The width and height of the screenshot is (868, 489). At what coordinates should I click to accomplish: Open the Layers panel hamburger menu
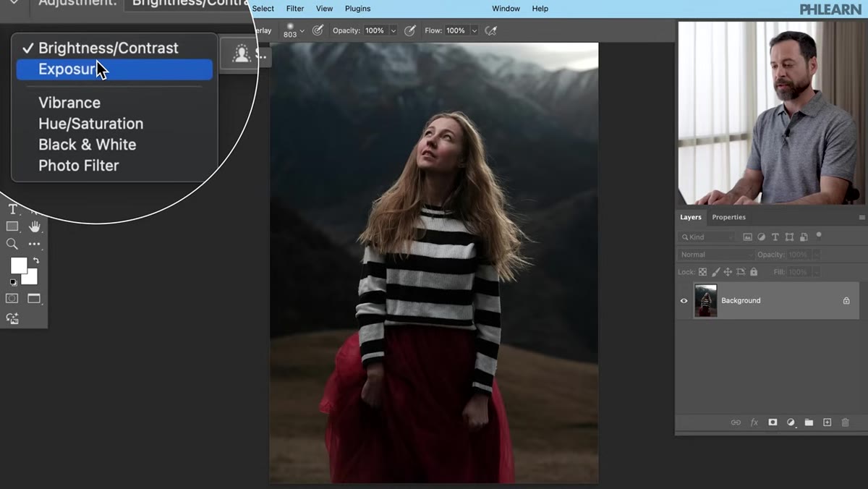pyautogui.click(x=861, y=217)
